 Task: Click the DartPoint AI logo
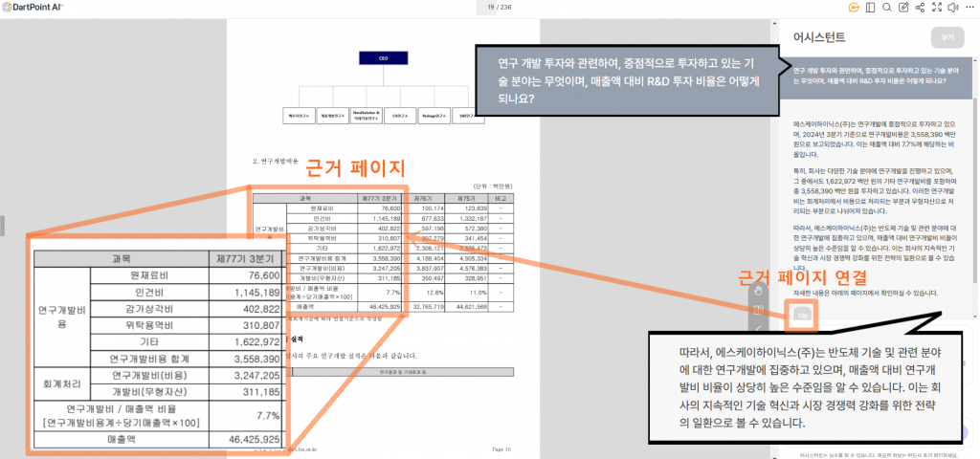[x=32, y=7]
